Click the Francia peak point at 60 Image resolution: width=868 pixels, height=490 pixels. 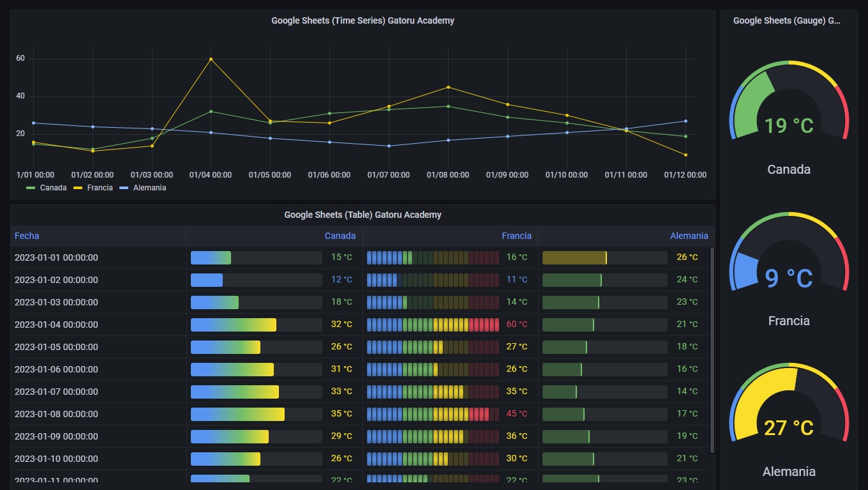(211, 59)
